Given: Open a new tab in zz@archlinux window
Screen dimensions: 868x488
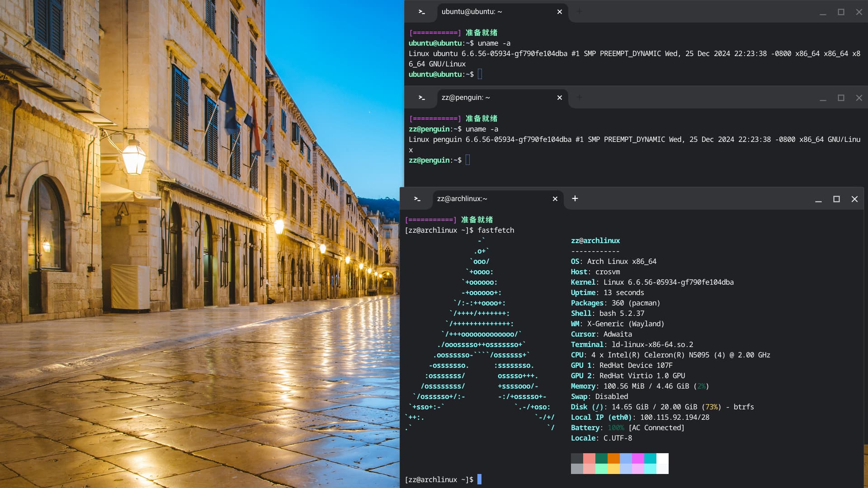Looking at the screenshot, I should (x=575, y=198).
